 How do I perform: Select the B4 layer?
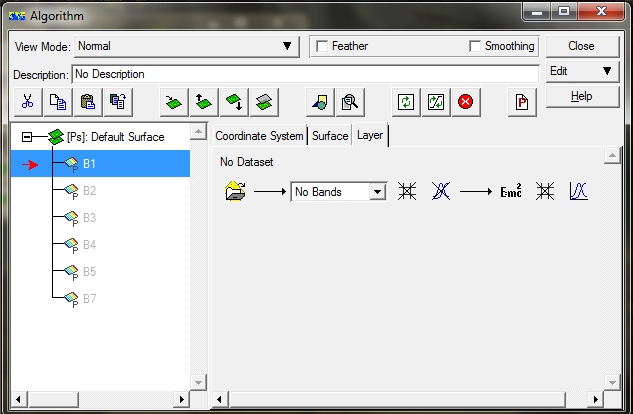click(x=89, y=245)
